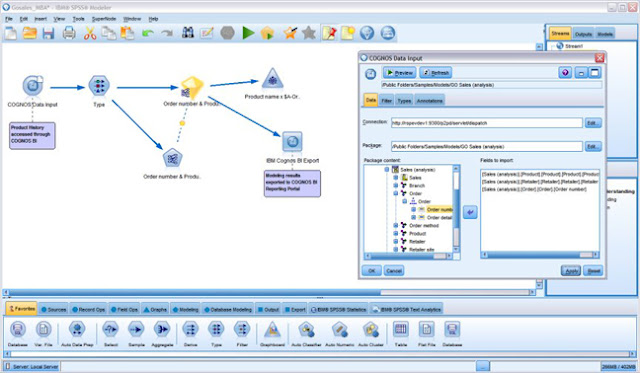The image size is (640, 373).
Task: Open the SuperNode menu
Action: [x=104, y=19]
